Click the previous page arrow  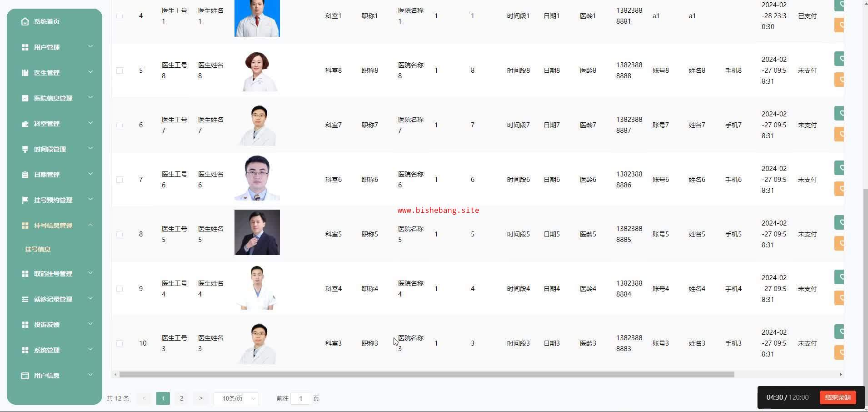[x=144, y=398]
